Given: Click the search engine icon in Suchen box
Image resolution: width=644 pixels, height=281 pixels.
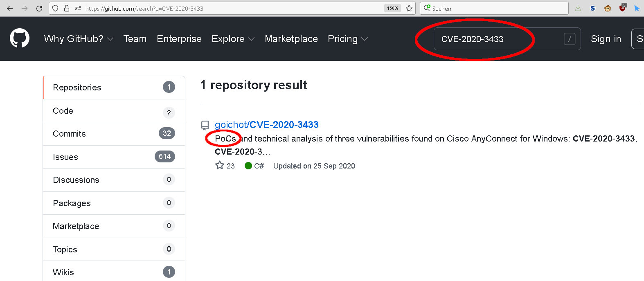Looking at the screenshot, I should tap(427, 8).
